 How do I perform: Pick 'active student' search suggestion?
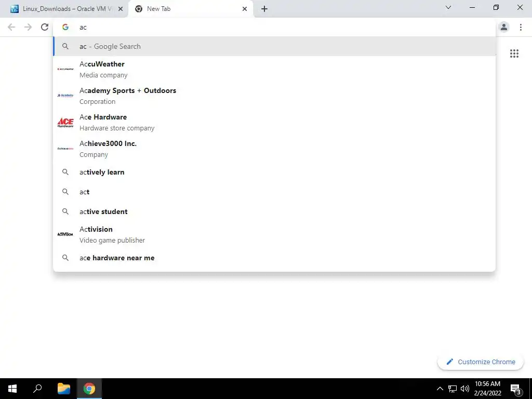(274, 211)
